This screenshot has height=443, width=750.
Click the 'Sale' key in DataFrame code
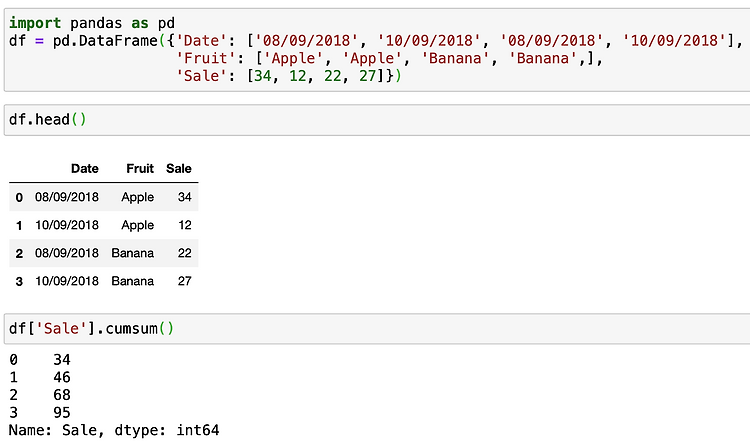coord(201,76)
